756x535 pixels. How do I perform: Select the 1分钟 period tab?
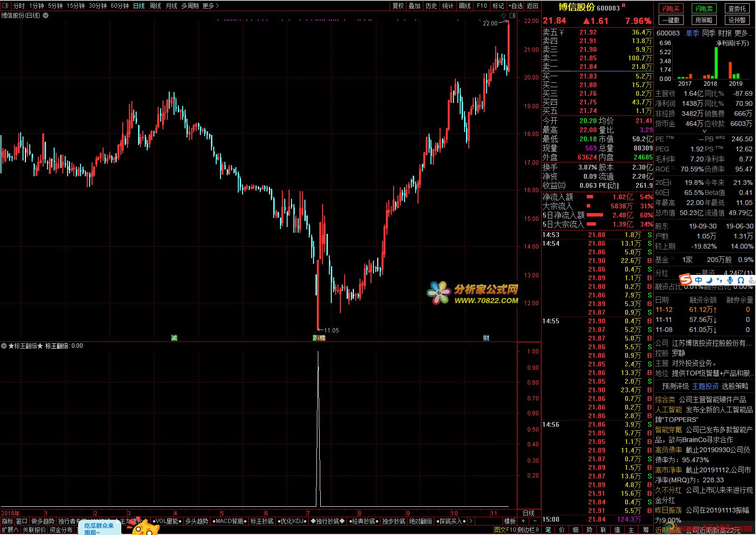click(x=36, y=6)
